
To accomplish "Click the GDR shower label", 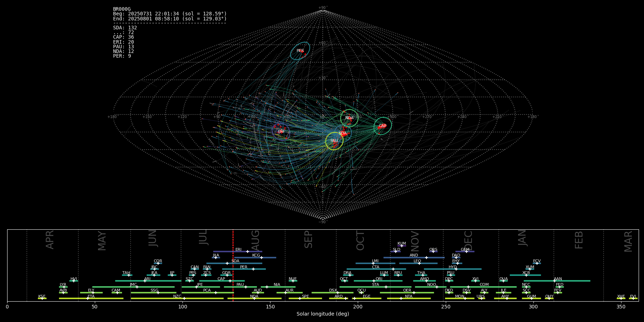I will [226, 273].
